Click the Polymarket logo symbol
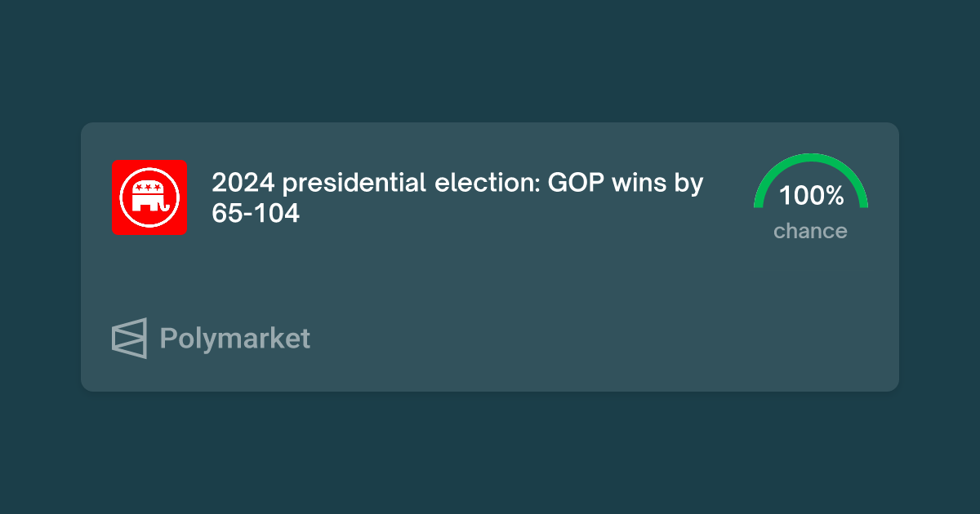 [129, 338]
